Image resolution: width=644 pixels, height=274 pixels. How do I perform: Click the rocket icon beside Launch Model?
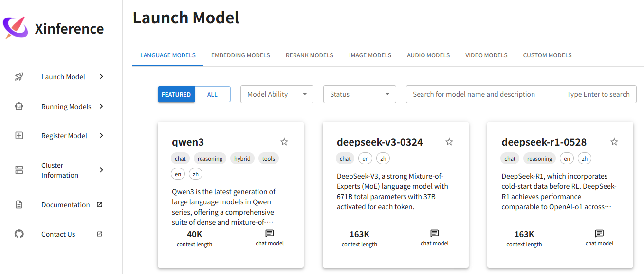[19, 77]
